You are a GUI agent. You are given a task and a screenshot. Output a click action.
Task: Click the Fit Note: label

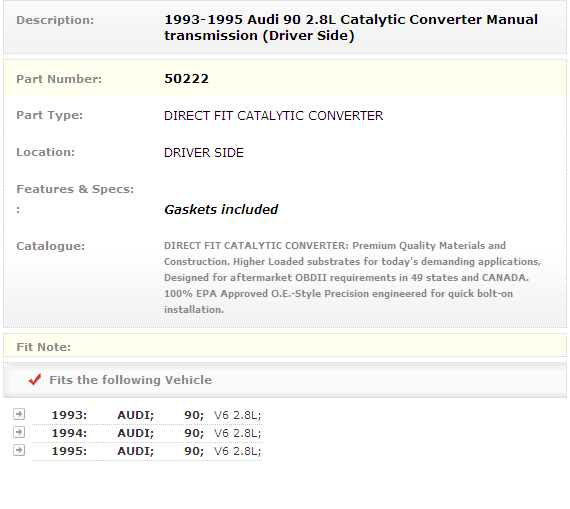(x=44, y=347)
